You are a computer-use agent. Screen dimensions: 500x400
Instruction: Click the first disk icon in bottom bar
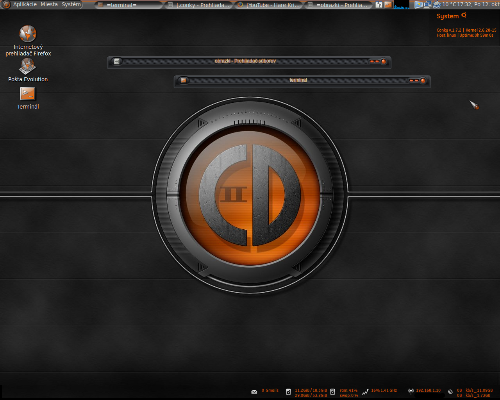288,392
